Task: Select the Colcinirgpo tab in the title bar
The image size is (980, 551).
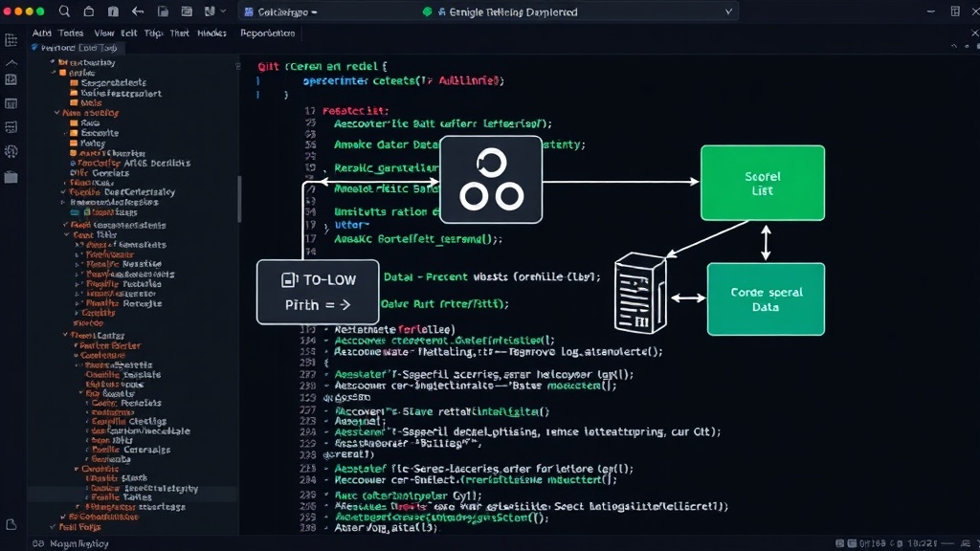Action: (x=280, y=11)
